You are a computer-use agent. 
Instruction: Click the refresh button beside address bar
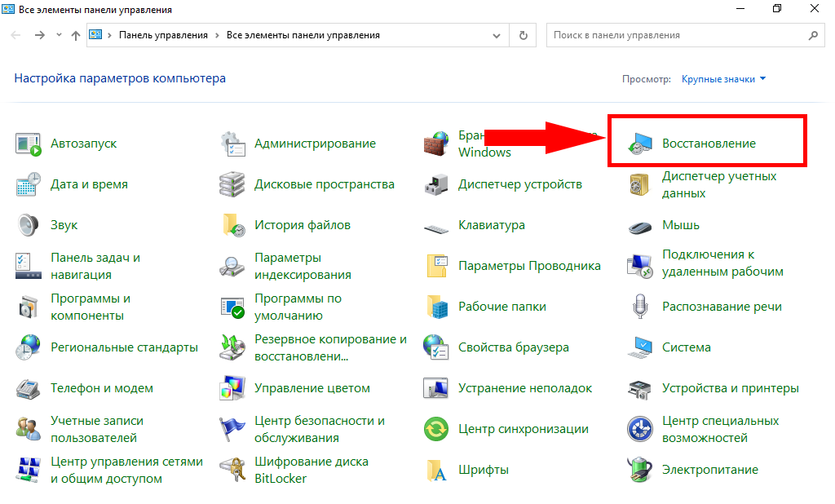pos(523,36)
